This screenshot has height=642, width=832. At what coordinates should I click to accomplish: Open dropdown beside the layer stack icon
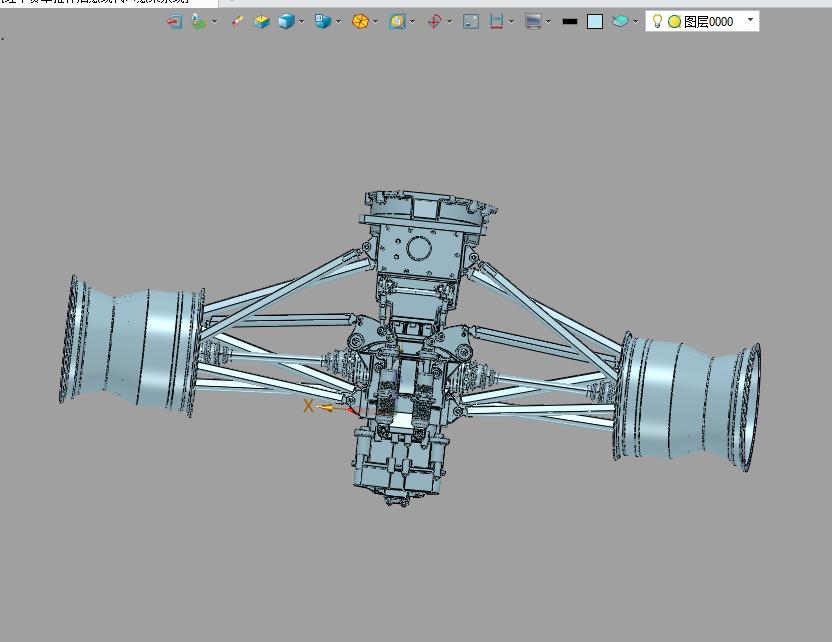point(635,22)
